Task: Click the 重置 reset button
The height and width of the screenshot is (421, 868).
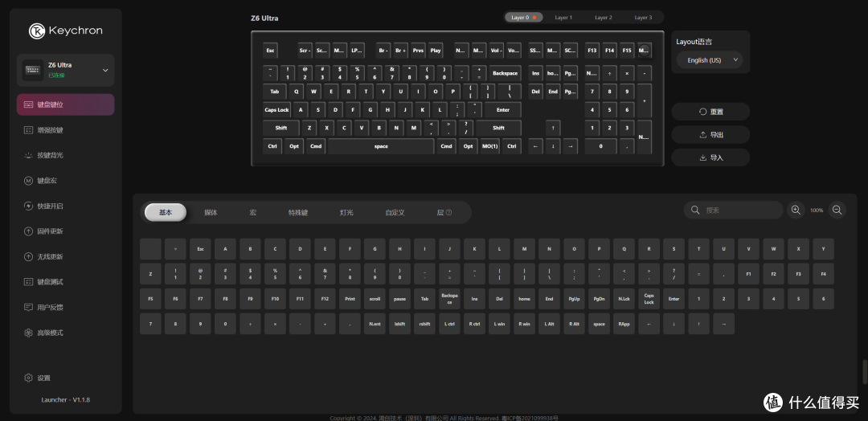Action: click(x=710, y=112)
